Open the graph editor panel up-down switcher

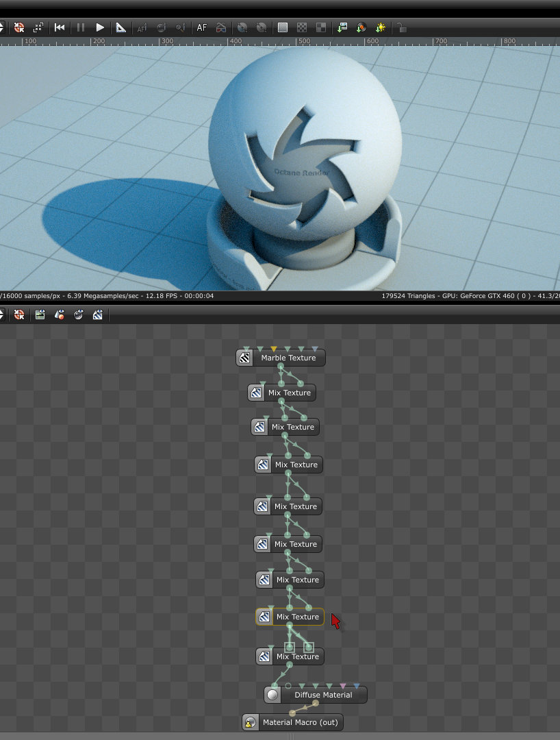click(x=2, y=314)
